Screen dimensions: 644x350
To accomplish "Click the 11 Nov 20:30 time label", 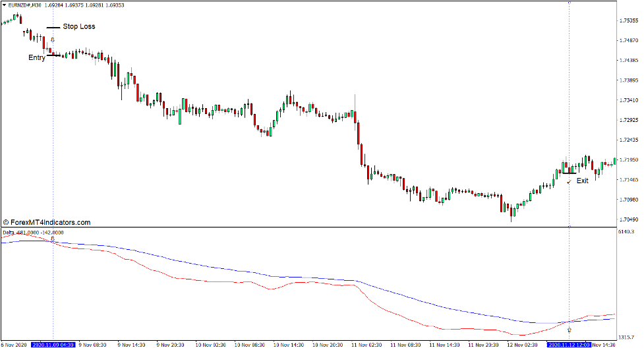I will point(483,345).
